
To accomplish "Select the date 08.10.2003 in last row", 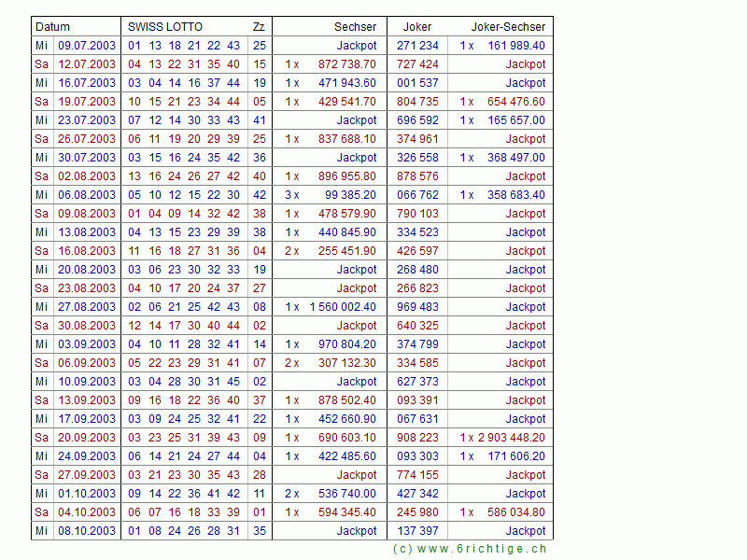I will [x=87, y=531].
